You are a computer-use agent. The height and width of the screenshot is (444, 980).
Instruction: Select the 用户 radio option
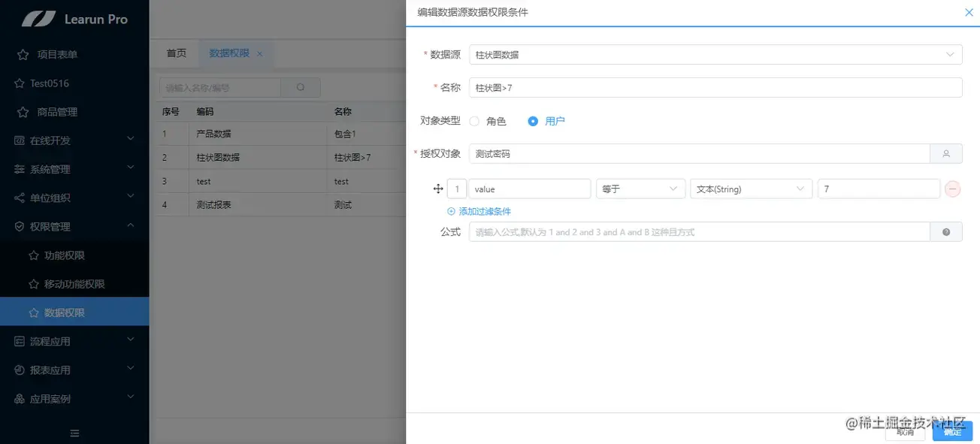(x=533, y=121)
